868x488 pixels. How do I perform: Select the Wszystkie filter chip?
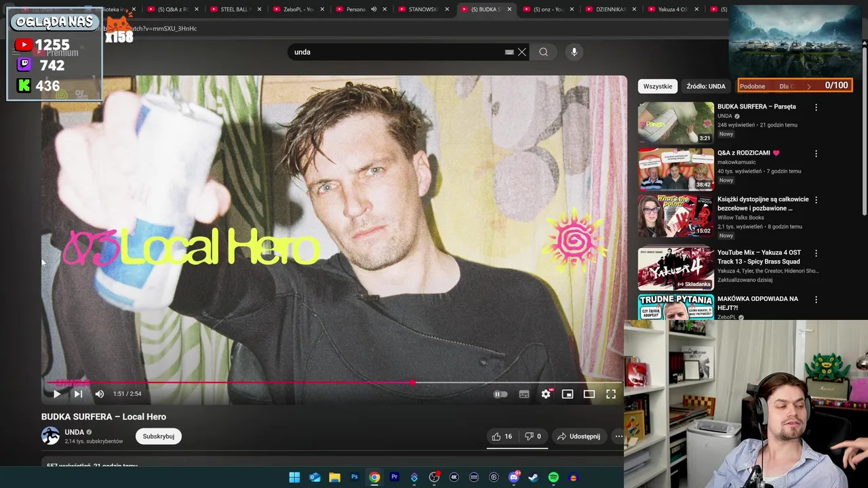[658, 86]
